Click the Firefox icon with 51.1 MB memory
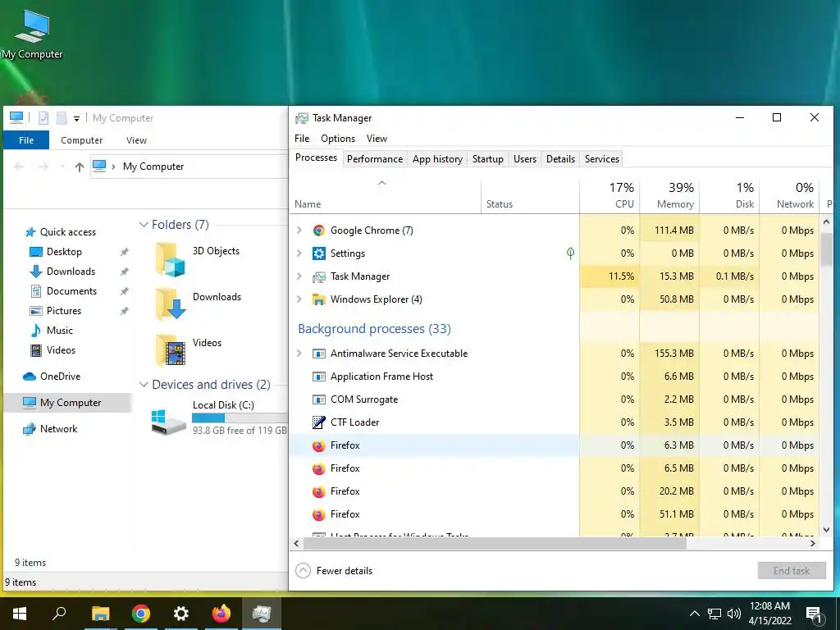Image resolution: width=840 pixels, height=630 pixels. pyautogui.click(x=319, y=514)
